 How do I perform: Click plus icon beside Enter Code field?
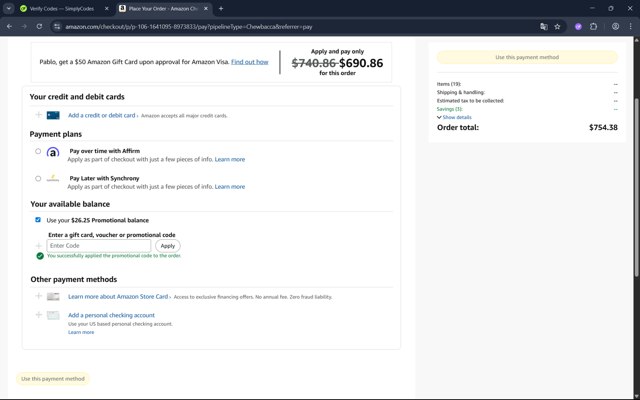pos(38,246)
